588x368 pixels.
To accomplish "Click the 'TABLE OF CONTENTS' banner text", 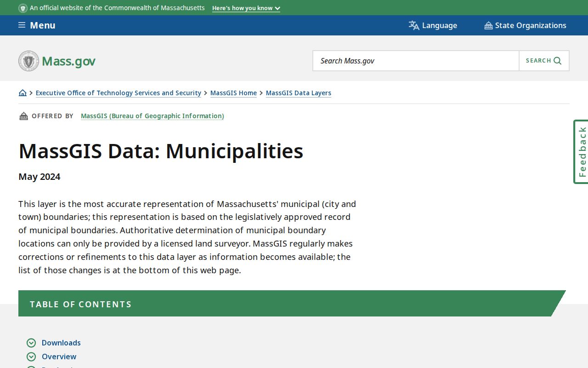I will tap(81, 304).
